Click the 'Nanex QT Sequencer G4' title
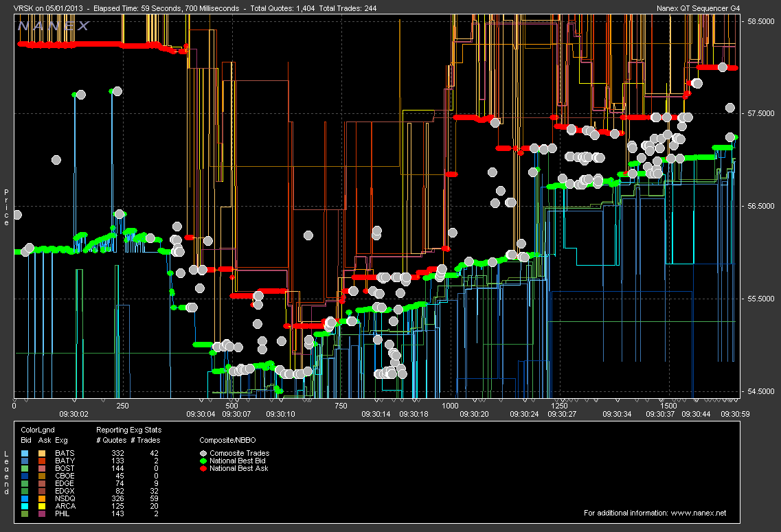Image resolution: width=781 pixels, height=532 pixels. click(x=699, y=8)
